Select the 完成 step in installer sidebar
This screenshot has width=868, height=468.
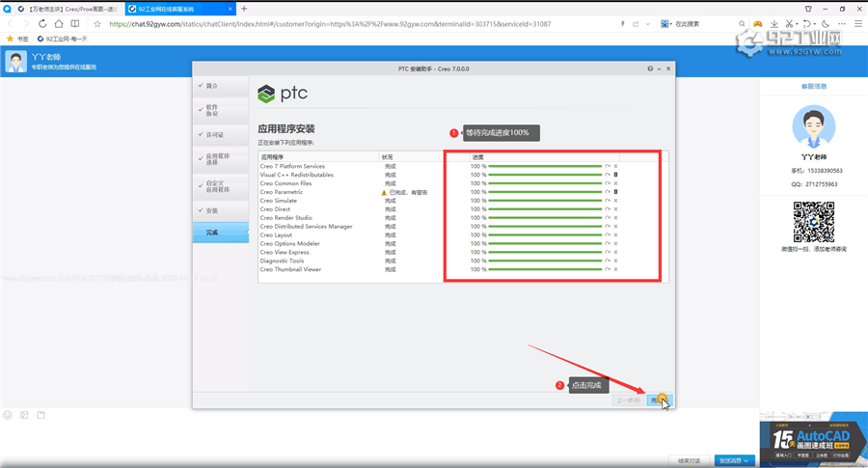220,233
